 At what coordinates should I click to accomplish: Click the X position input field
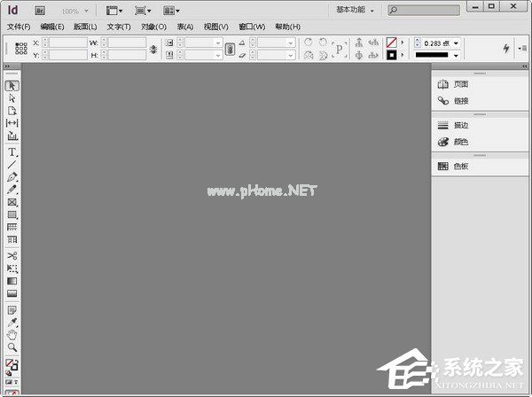click(68, 43)
